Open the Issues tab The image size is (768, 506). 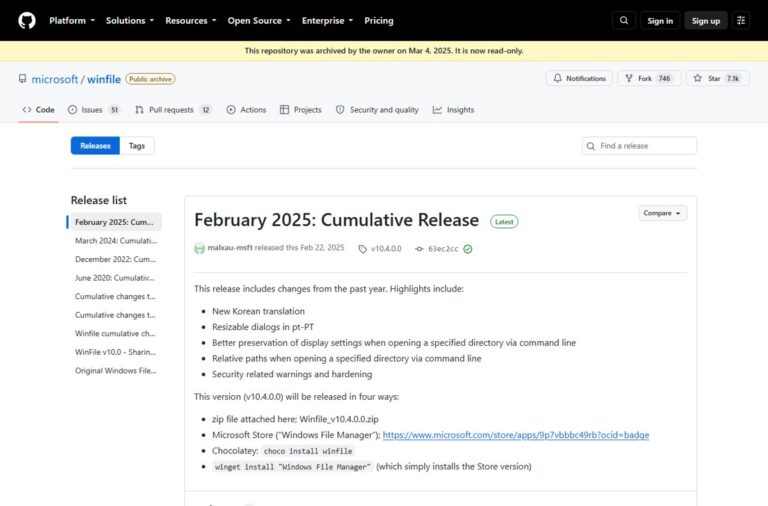pos(94,110)
